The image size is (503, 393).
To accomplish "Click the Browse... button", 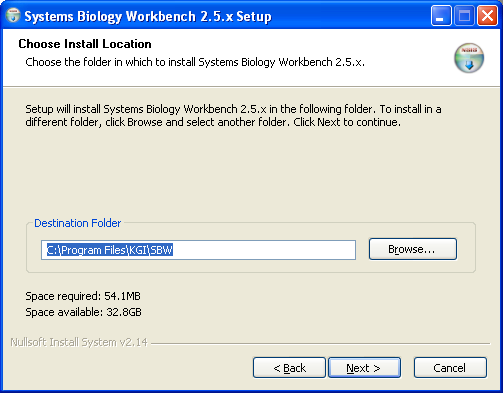I will [413, 249].
